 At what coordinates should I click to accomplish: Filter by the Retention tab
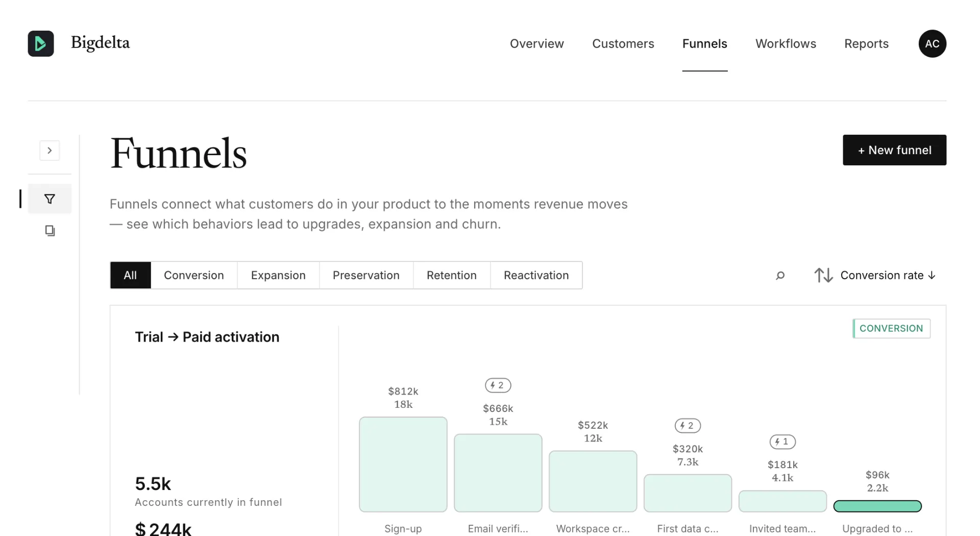pyautogui.click(x=451, y=275)
